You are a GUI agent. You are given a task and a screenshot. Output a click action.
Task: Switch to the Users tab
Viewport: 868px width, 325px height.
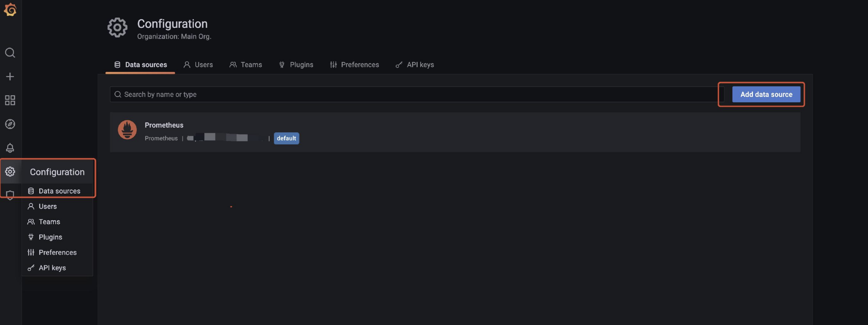coord(198,65)
